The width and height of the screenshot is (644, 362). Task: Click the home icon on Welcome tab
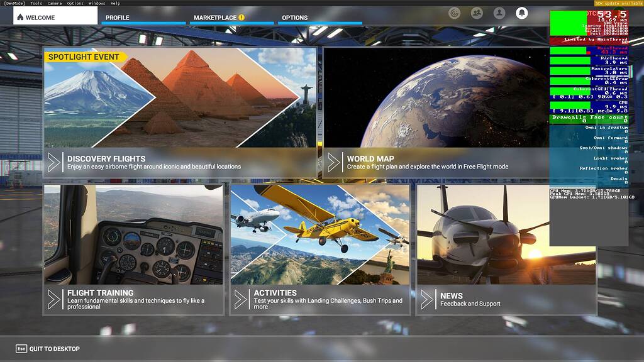tap(20, 18)
